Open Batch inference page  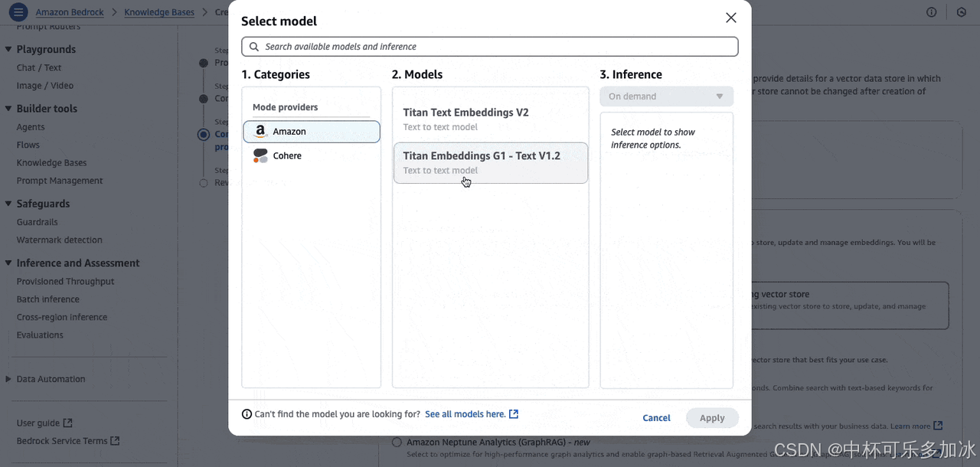(48, 299)
